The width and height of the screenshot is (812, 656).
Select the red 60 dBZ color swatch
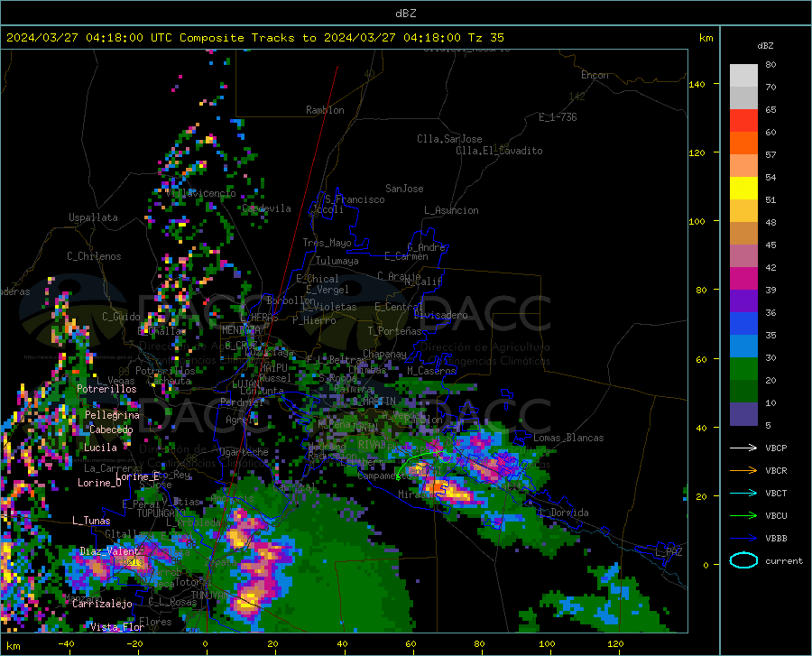click(743, 121)
